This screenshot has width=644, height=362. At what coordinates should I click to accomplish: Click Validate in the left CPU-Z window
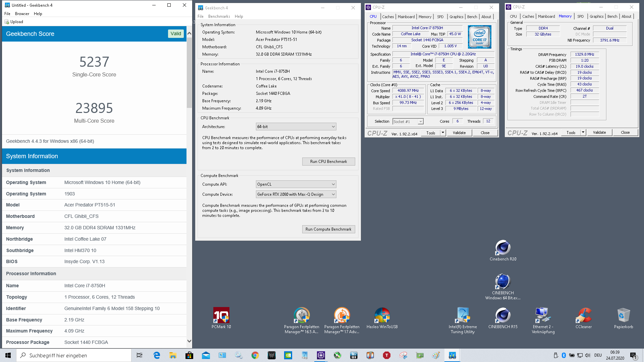click(x=459, y=133)
